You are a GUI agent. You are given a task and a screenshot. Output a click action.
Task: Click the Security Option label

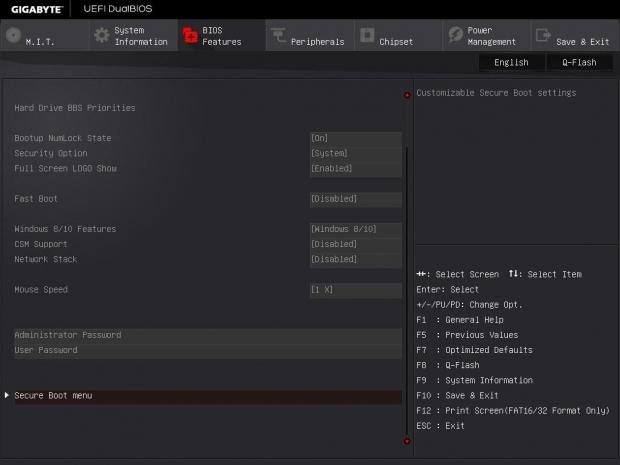click(x=51, y=153)
